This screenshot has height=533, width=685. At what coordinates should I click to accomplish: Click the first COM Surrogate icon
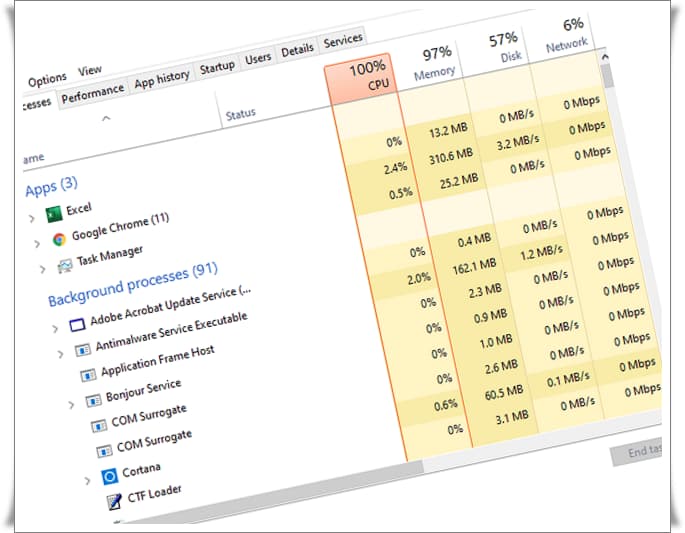pos(99,425)
